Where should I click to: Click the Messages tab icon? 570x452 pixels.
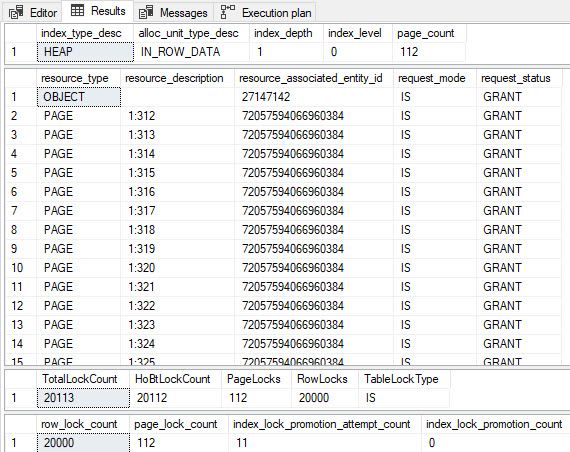click(x=146, y=13)
